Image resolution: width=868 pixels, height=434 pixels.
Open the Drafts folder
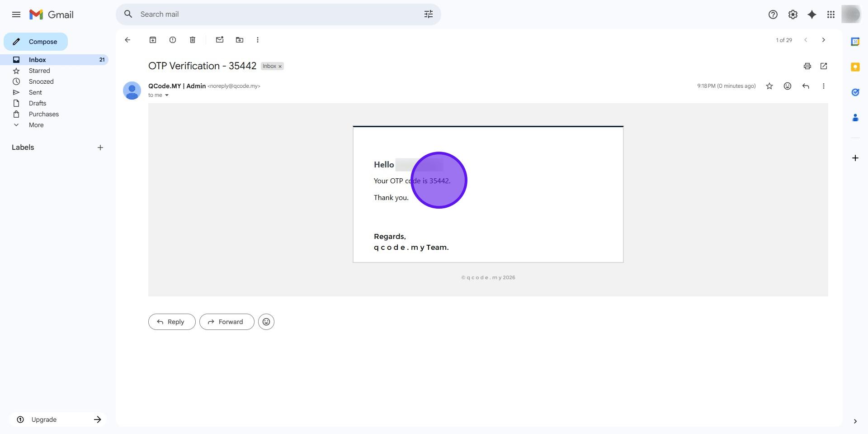pos(38,103)
